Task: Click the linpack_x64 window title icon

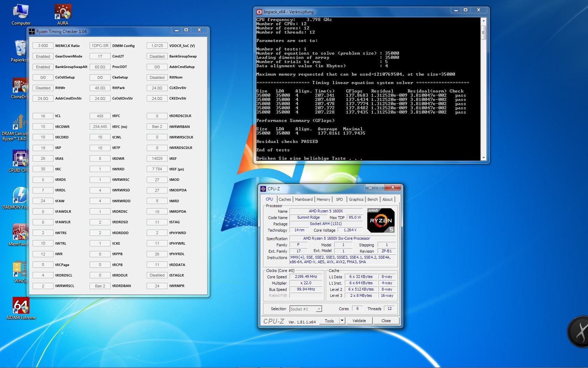Action: (x=259, y=12)
